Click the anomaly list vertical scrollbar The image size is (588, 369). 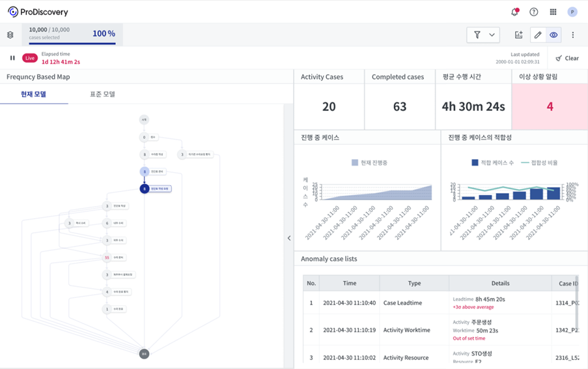pyautogui.click(x=577, y=306)
